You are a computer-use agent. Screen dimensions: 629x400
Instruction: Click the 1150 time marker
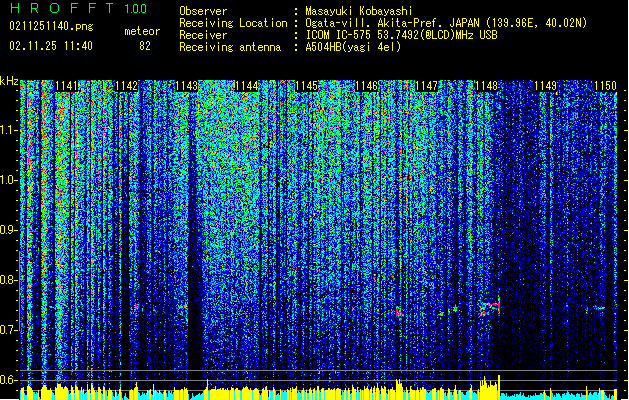pyautogui.click(x=605, y=86)
